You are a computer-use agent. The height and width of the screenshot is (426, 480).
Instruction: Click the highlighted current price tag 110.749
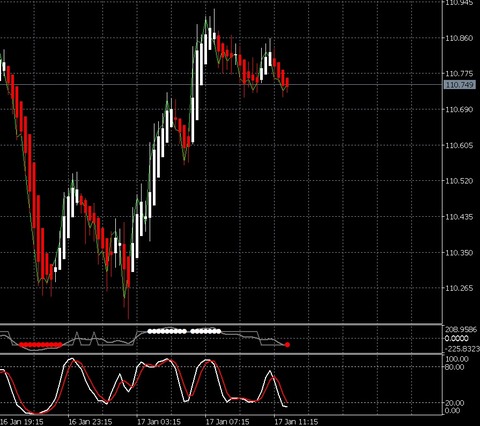(460, 85)
